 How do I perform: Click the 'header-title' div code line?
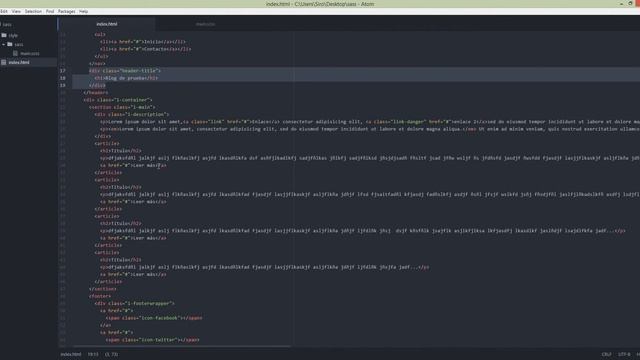pyautogui.click(x=125, y=71)
